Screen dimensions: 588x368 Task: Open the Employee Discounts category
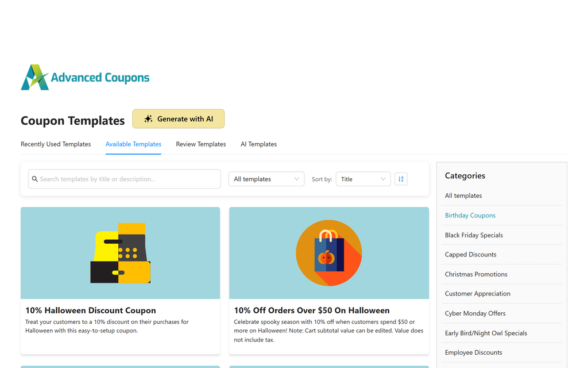click(474, 352)
